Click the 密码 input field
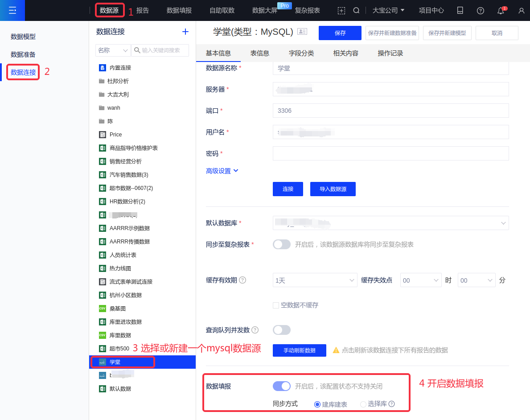This screenshot has width=530, height=420. [390, 153]
